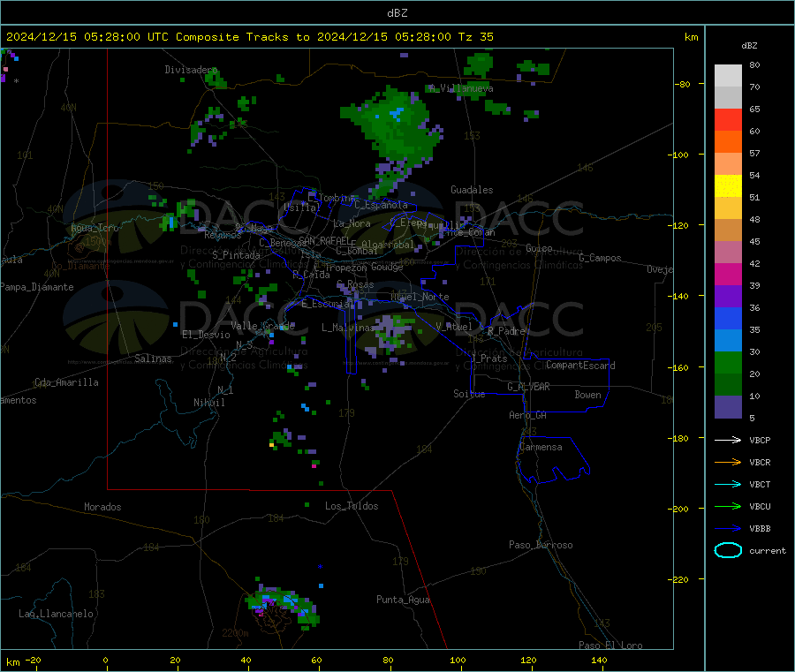Image resolution: width=795 pixels, height=672 pixels.
Task: Click the blue VBBB arrow in legend
Action: (x=728, y=528)
